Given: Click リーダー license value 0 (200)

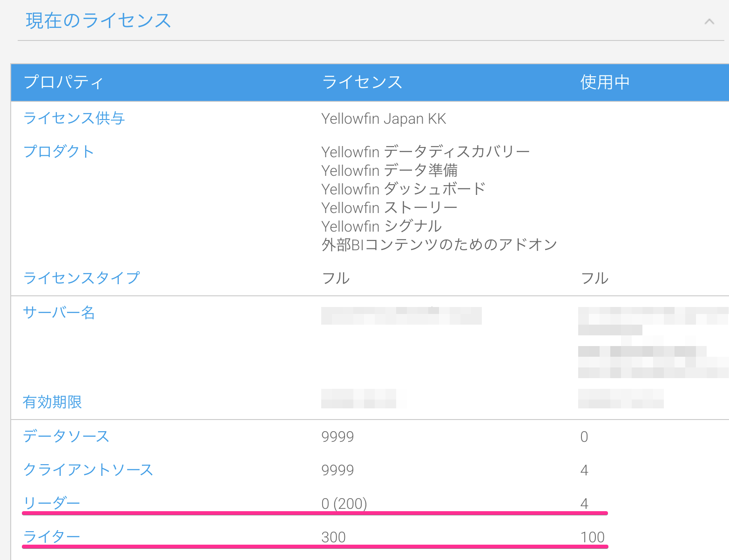Looking at the screenshot, I should click(x=344, y=503).
